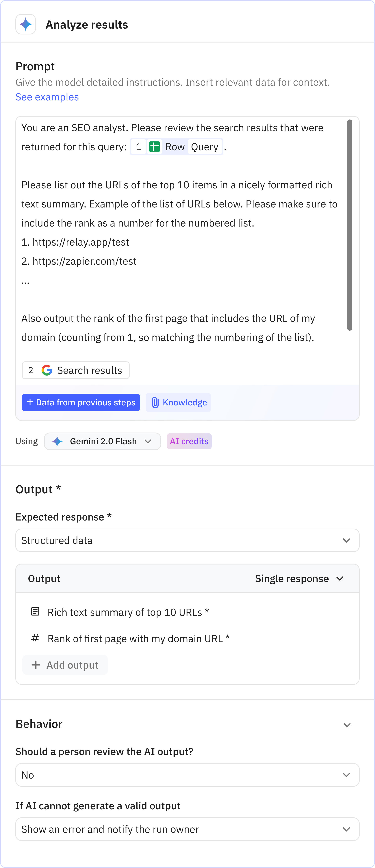Click the Gemini sparkle icon in model selector
375x868 pixels.
click(57, 441)
